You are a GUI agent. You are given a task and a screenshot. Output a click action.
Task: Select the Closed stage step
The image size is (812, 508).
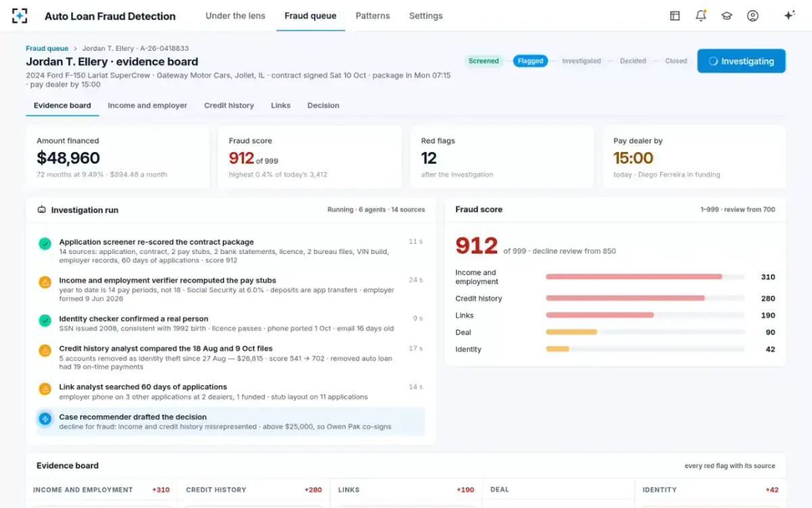click(676, 61)
